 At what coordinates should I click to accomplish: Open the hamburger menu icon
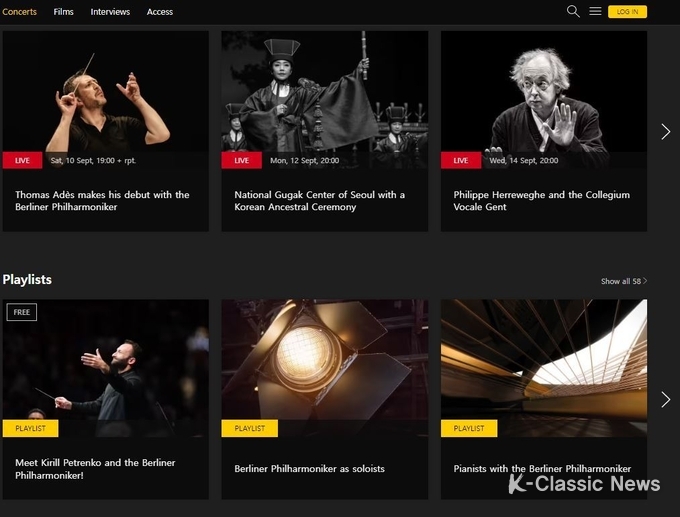pyautogui.click(x=595, y=11)
